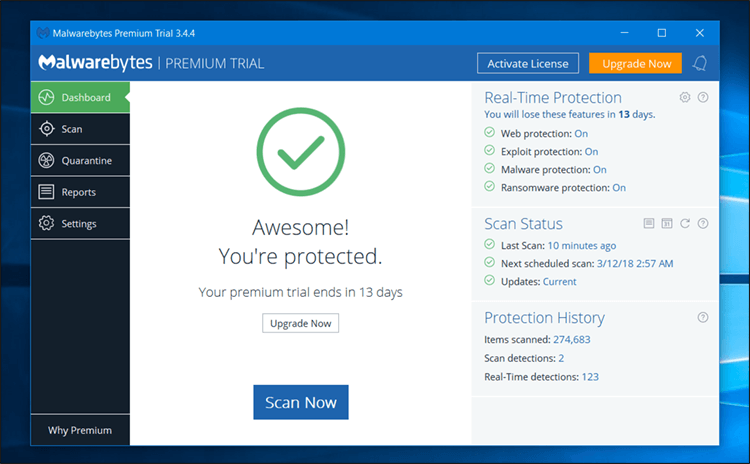The width and height of the screenshot is (750, 464).
Task: Click the Quarantine biohazard icon
Action: click(x=46, y=160)
